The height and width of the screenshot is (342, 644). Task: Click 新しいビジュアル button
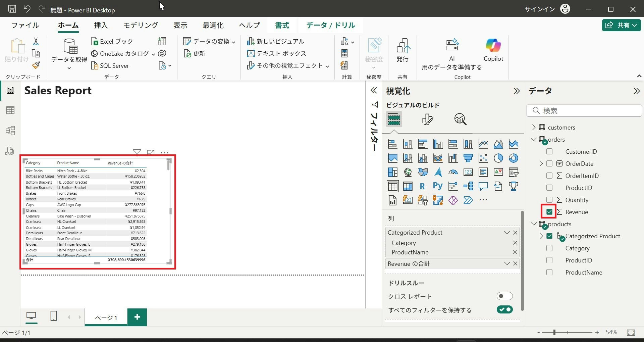276,41
